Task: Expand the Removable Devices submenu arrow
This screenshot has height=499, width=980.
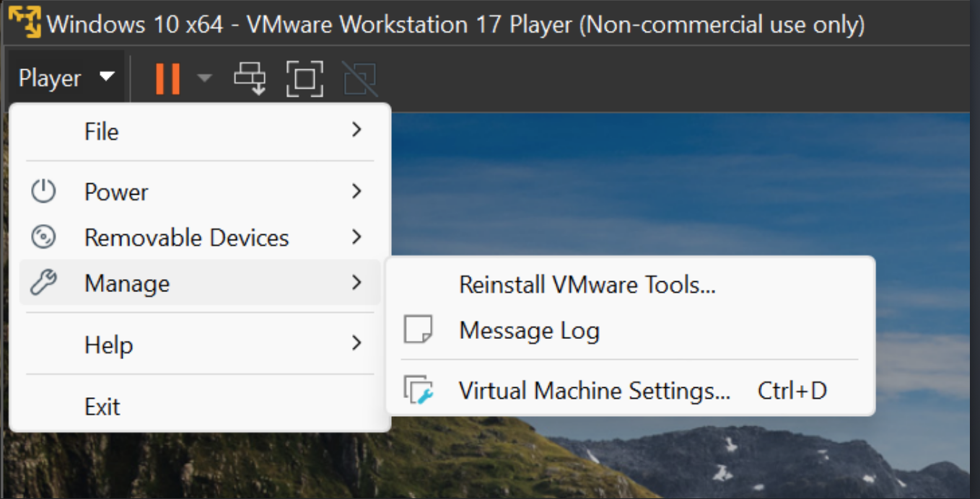Action: pos(356,237)
